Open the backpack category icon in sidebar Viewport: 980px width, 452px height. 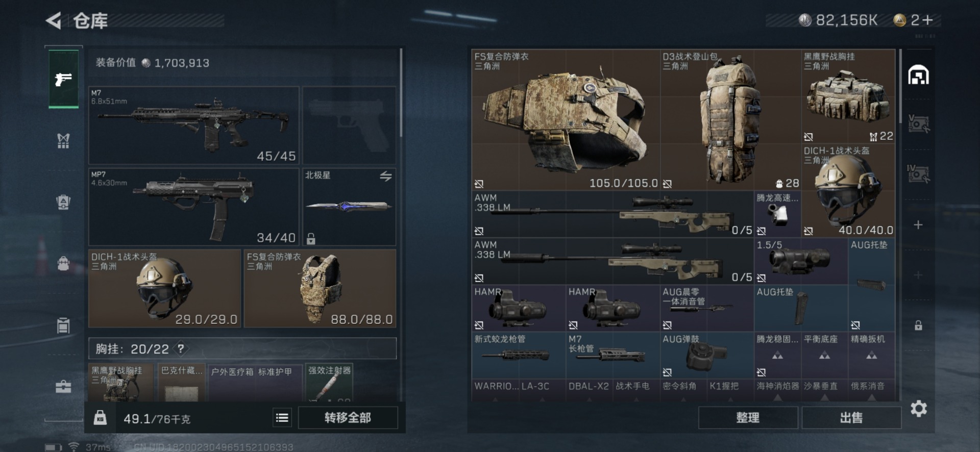(63, 264)
